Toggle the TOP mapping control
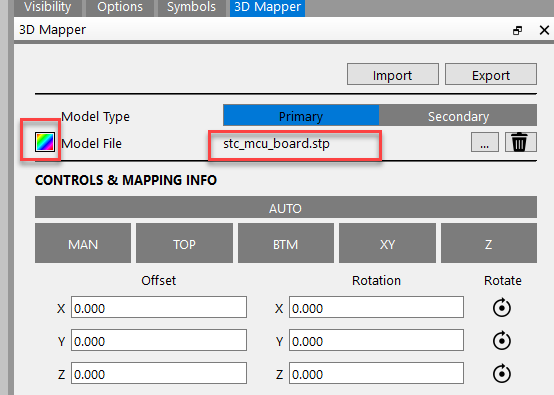 [184, 243]
